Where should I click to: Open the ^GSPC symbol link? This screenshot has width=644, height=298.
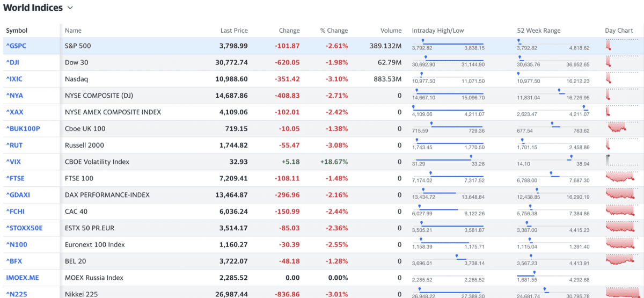(x=16, y=46)
